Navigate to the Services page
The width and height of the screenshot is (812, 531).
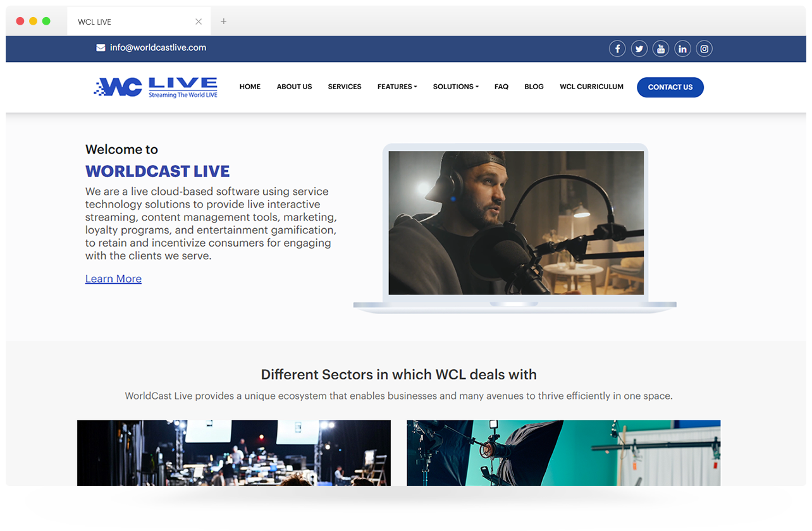[345, 87]
